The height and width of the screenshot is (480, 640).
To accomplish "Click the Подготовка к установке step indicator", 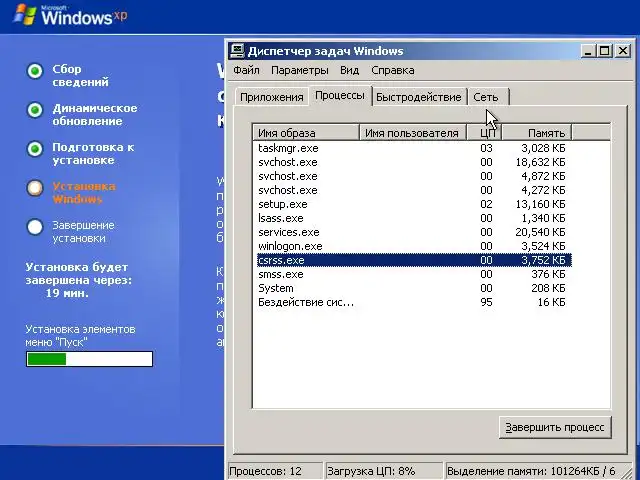I will tap(35, 149).
